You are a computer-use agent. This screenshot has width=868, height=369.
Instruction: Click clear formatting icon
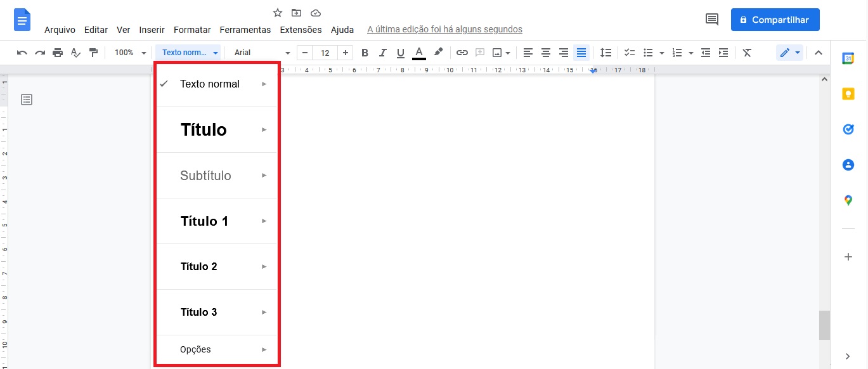pyautogui.click(x=747, y=53)
